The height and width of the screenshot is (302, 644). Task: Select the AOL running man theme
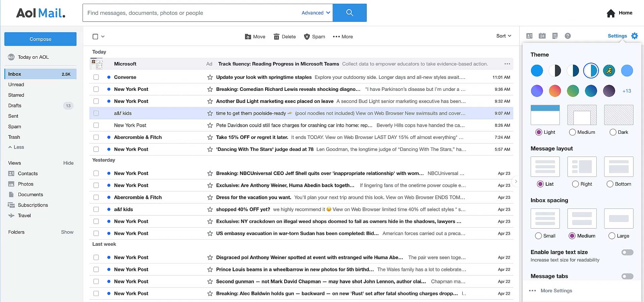609,71
